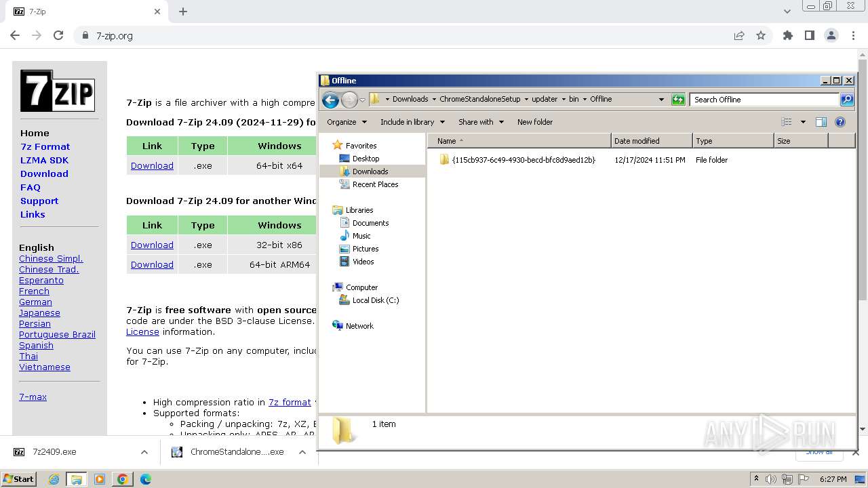Open Chrome extensions puzzle icon

tap(787, 35)
